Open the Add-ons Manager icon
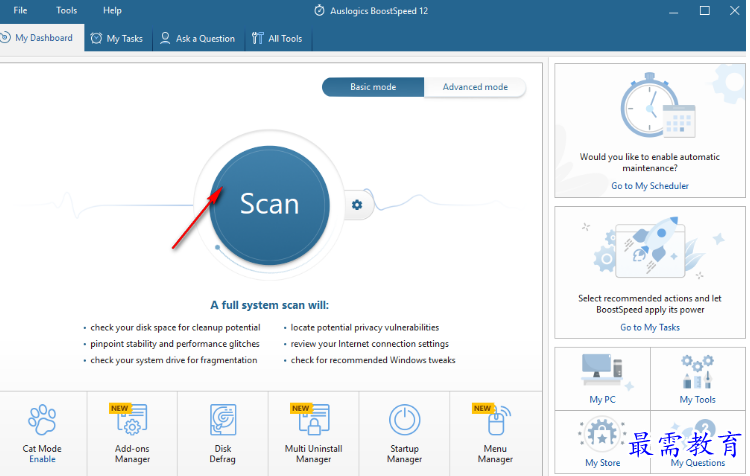 pyautogui.click(x=132, y=420)
